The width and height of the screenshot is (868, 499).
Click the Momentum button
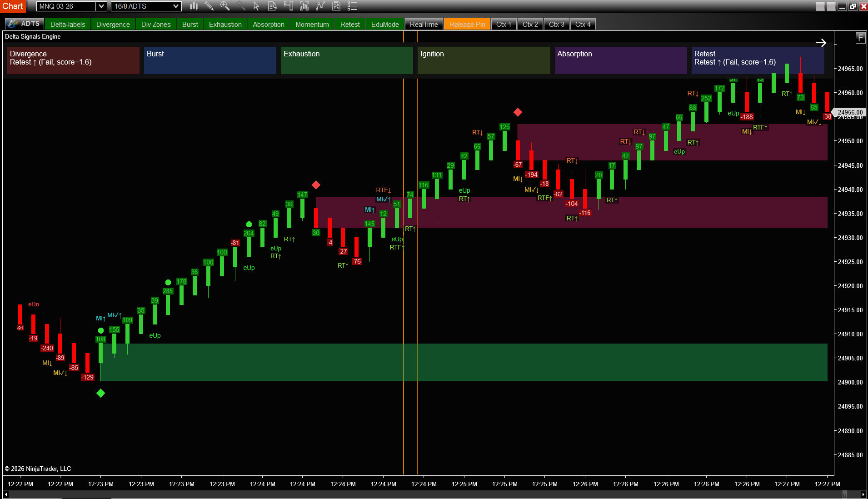point(312,24)
